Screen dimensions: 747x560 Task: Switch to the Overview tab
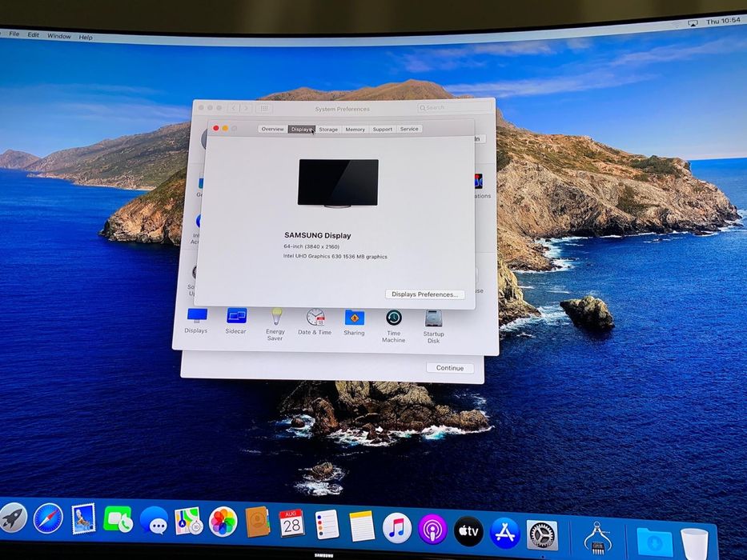(x=272, y=129)
